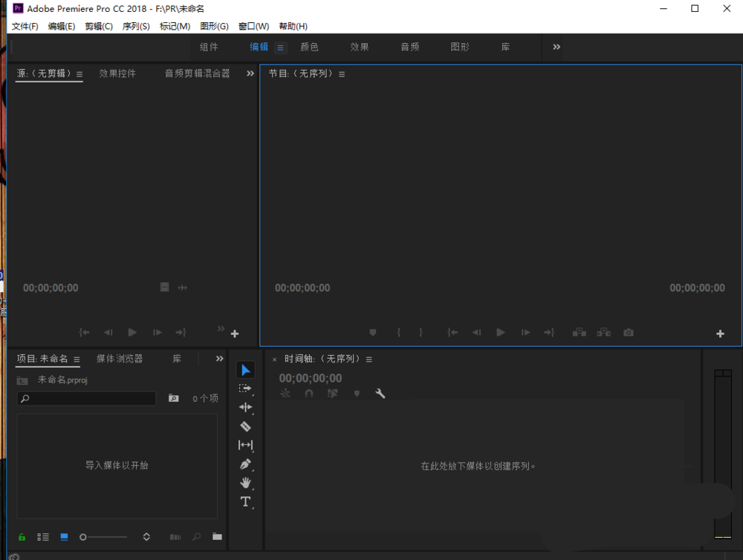
Task: Step forward one frame in Source monitor
Action: (158, 333)
